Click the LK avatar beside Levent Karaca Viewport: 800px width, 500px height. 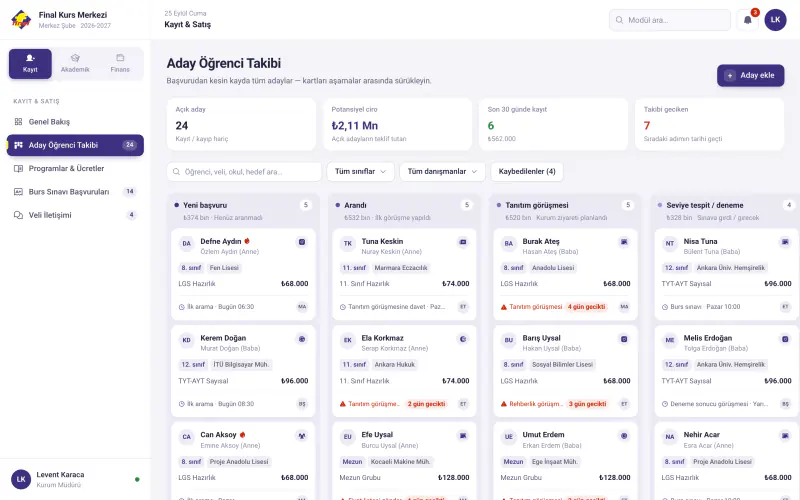coord(21,479)
